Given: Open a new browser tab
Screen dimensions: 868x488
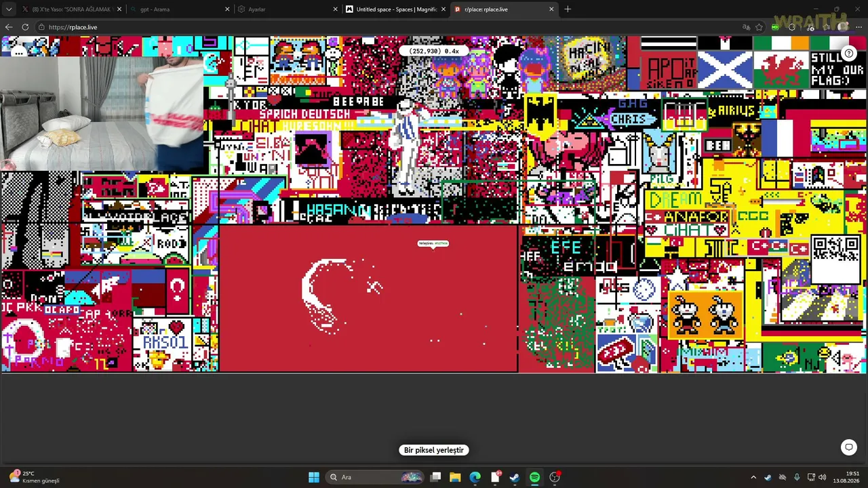Looking at the screenshot, I should 568,9.
